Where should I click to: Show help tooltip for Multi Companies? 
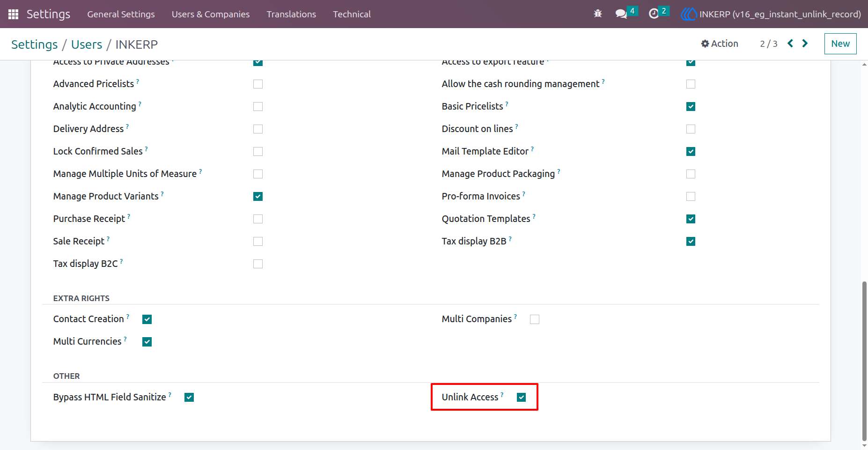pyautogui.click(x=515, y=317)
